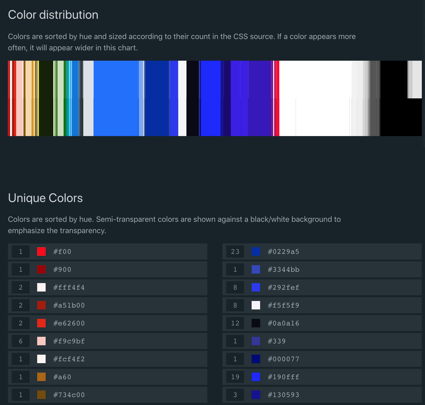Click the hex code #fcf4f2
The height and width of the screenshot is (405, 425).
pyautogui.click(x=69, y=359)
